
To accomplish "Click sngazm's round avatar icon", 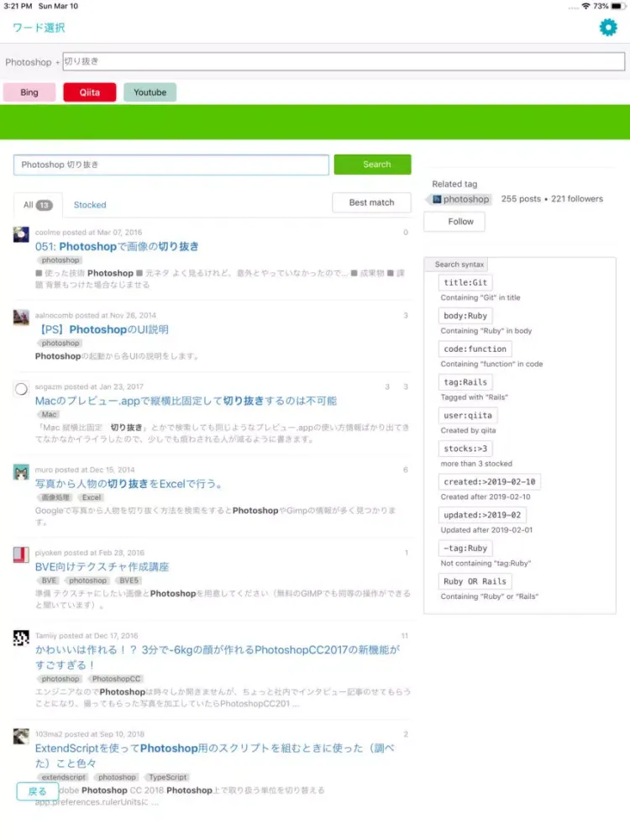I will coord(21,389).
